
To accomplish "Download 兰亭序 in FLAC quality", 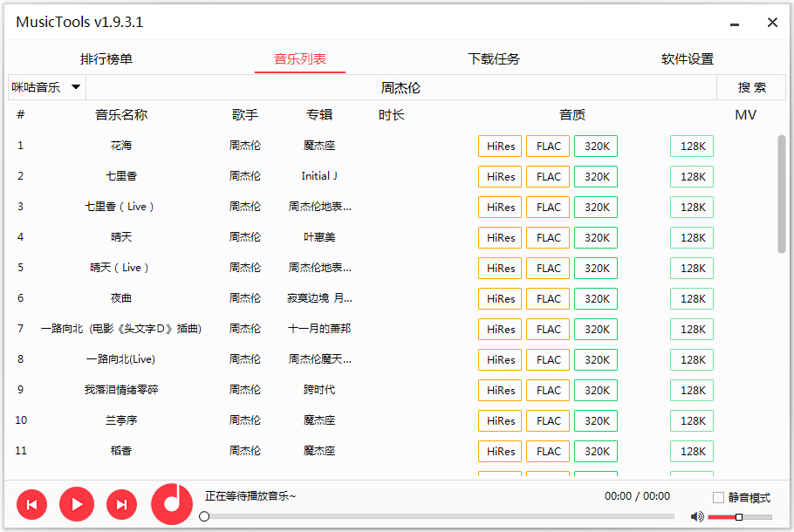I will 547,420.
